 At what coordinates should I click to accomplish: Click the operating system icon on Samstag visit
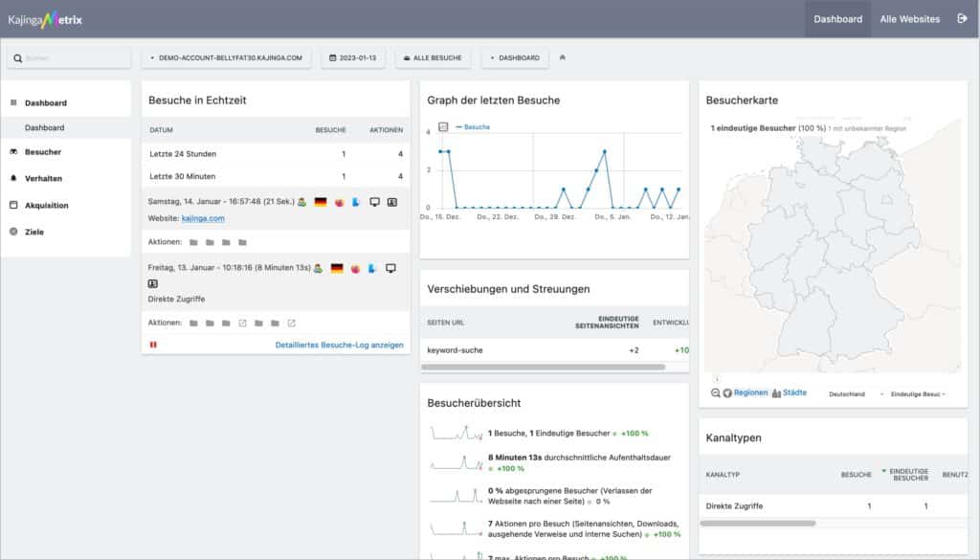(x=356, y=202)
